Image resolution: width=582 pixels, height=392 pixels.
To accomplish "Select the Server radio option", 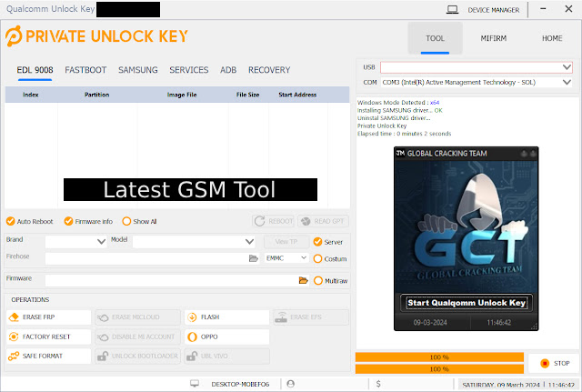I will pos(328,242).
